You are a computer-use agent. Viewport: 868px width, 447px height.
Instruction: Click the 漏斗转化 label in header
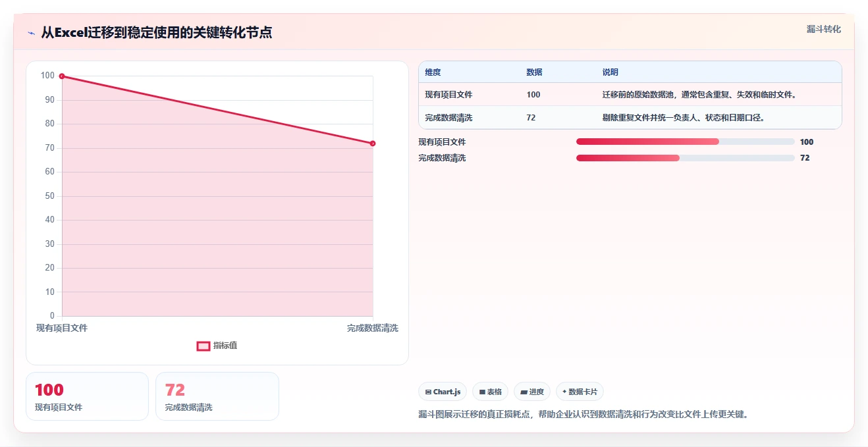(x=824, y=30)
